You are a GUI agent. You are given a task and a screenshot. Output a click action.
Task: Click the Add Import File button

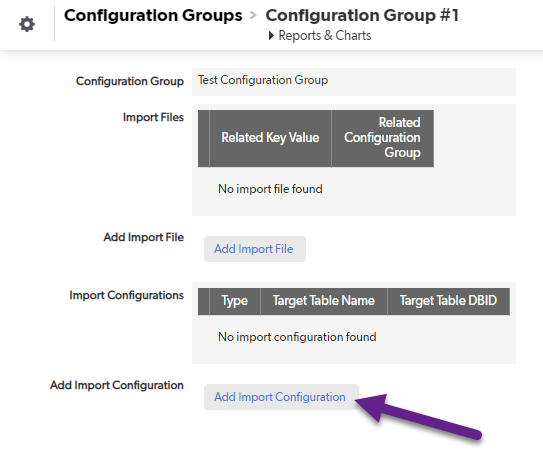(x=255, y=249)
